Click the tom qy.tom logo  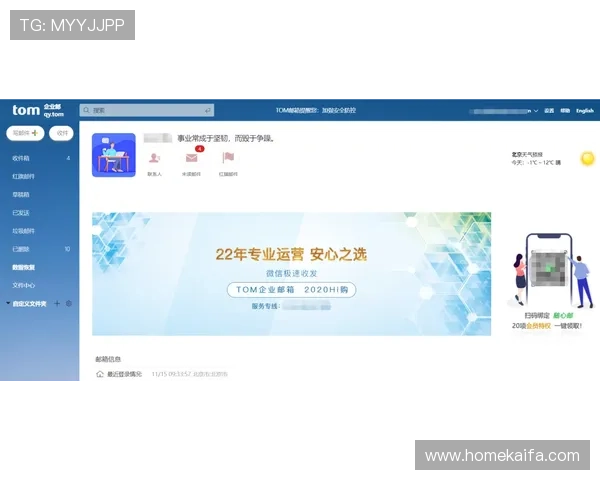point(38,110)
